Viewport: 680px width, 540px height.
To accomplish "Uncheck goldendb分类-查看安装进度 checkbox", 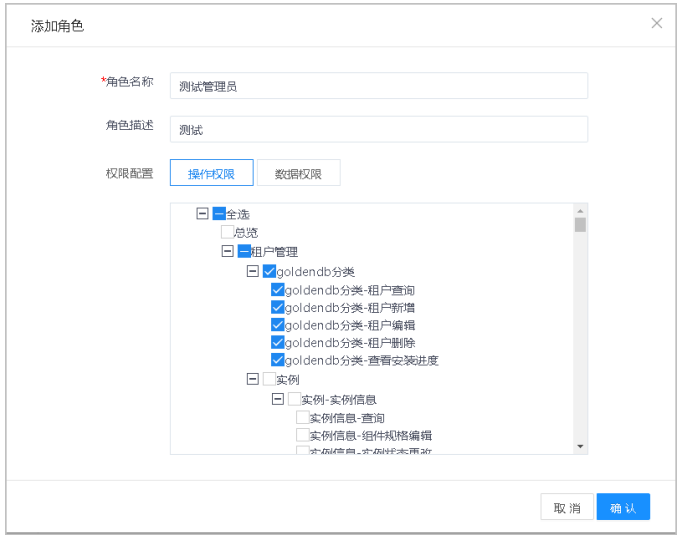I will (278, 360).
